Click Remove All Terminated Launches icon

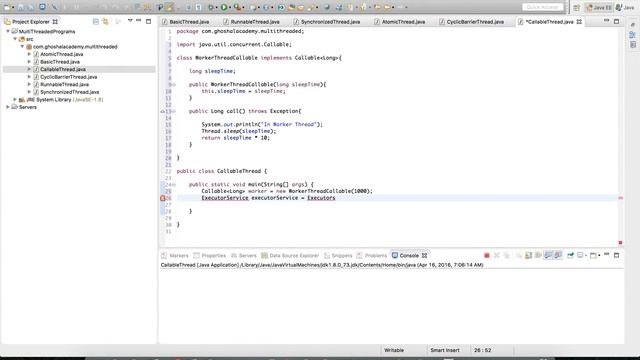pyautogui.click(x=507, y=256)
